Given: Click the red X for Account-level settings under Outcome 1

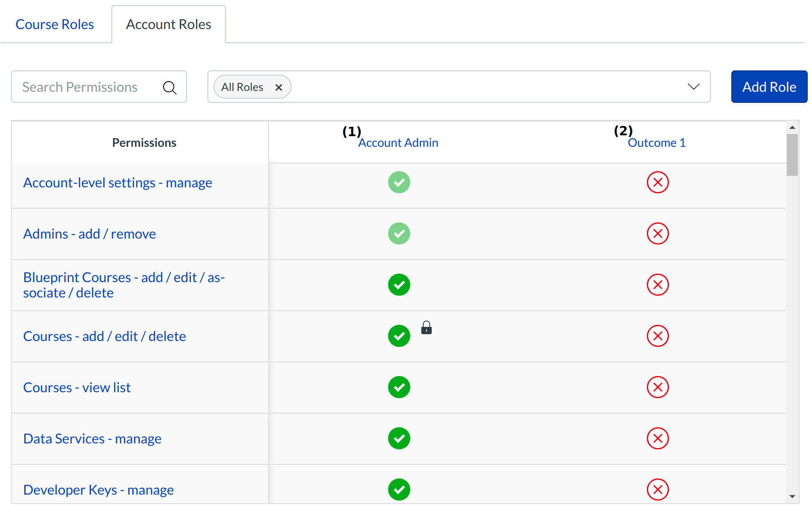Looking at the screenshot, I should pos(657,182).
